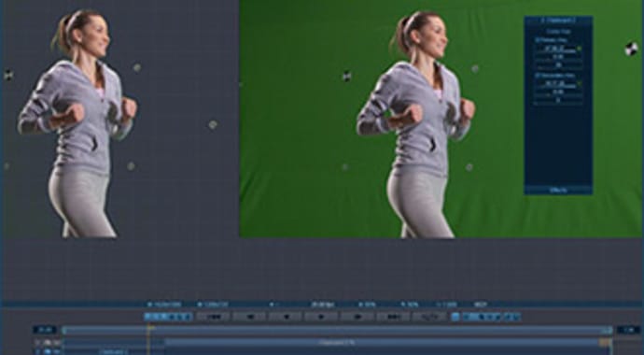Step back one frame
This screenshot has height=355, width=644.
(x=249, y=317)
